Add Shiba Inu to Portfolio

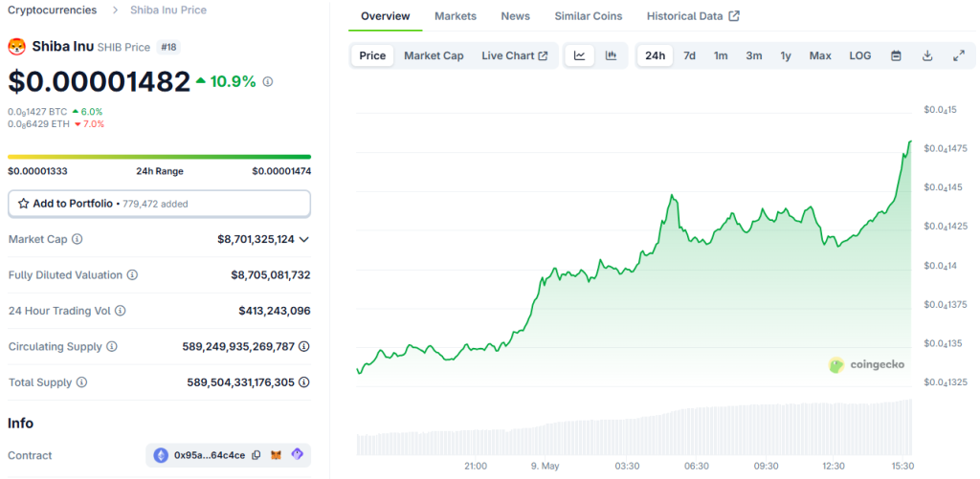click(x=159, y=204)
